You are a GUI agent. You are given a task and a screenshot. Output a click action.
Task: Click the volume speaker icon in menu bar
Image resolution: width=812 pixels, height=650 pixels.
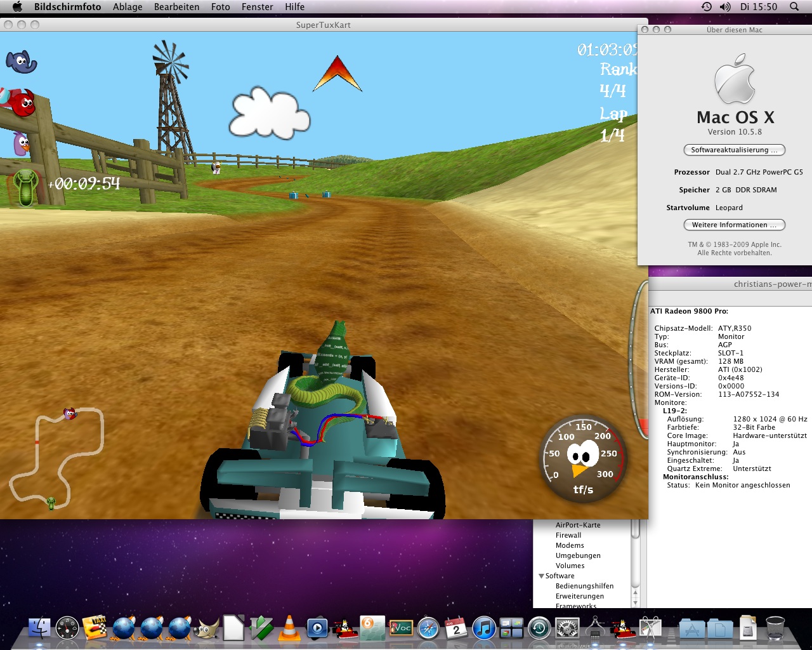725,7
